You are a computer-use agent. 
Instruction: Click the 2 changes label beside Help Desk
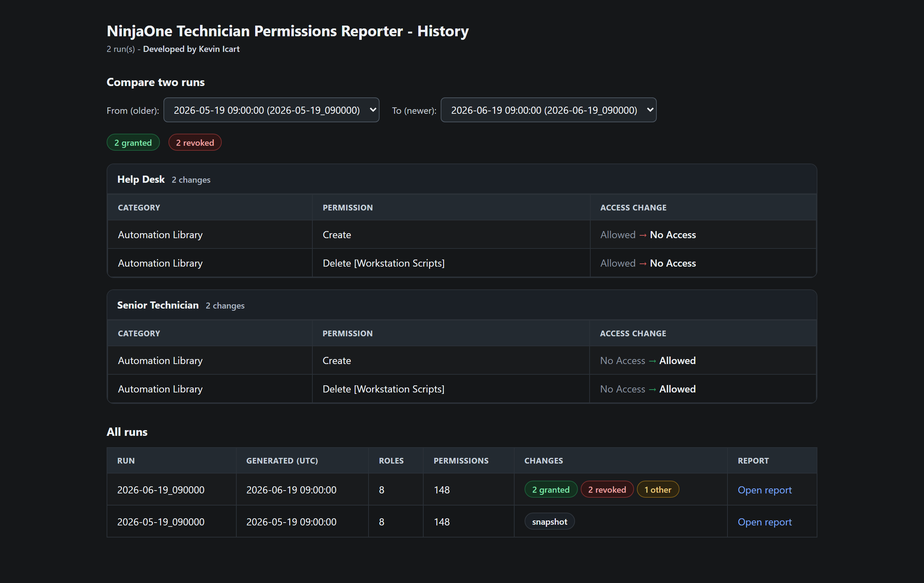point(191,180)
